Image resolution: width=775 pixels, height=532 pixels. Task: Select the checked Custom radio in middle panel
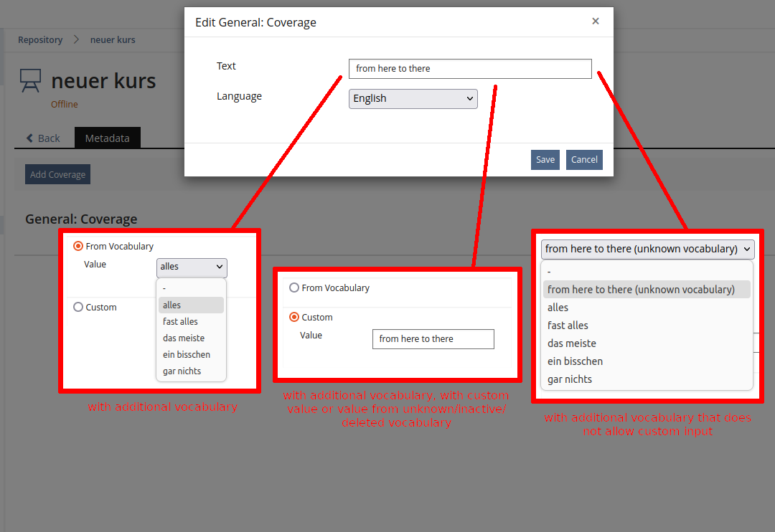pos(294,317)
